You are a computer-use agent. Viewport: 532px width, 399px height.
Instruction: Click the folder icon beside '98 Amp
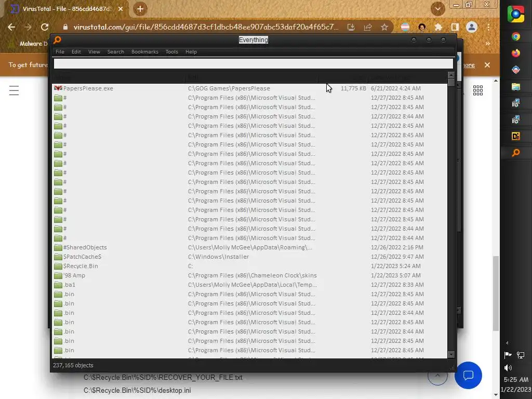tap(58, 275)
